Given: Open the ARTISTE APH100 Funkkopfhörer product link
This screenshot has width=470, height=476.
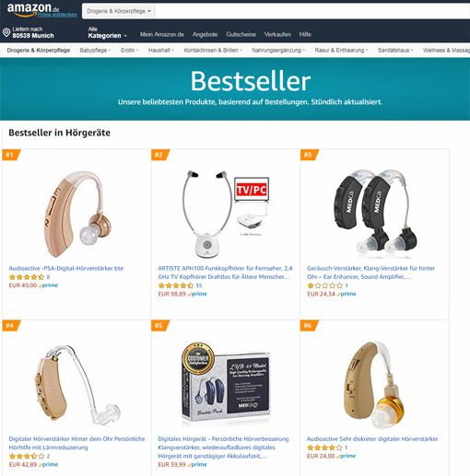Looking at the screenshot, I should [225, 273].
